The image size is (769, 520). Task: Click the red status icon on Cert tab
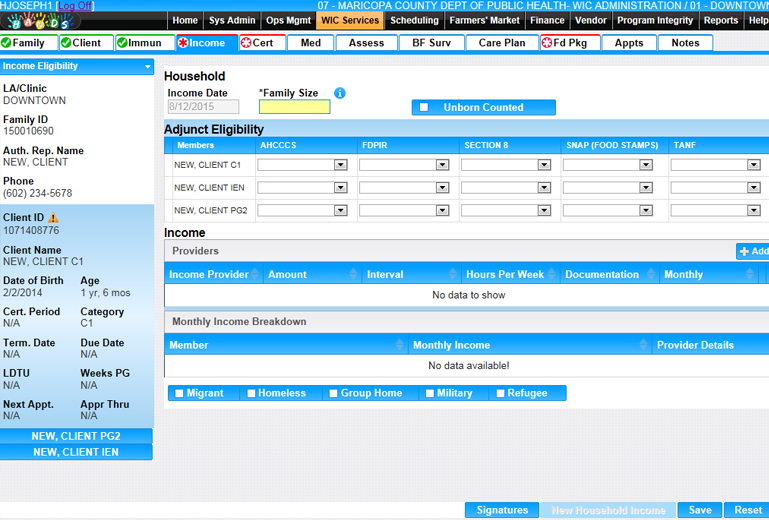pos(246,43)
